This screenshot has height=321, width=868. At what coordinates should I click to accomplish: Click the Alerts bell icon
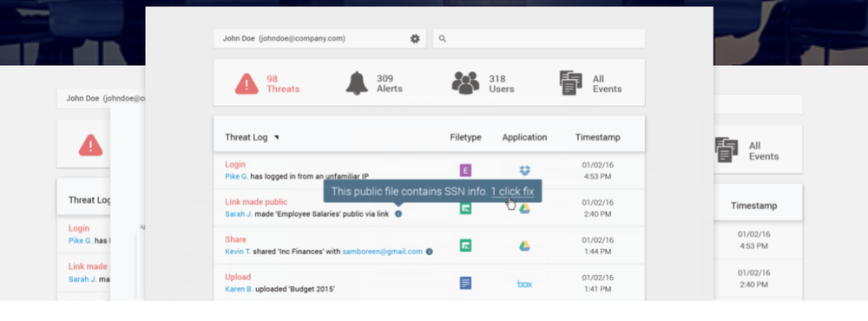pyautogui.click(x=357, y=83)
